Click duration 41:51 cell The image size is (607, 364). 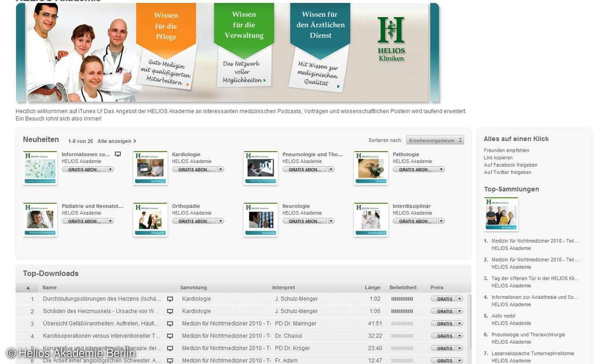click(375, 324)
